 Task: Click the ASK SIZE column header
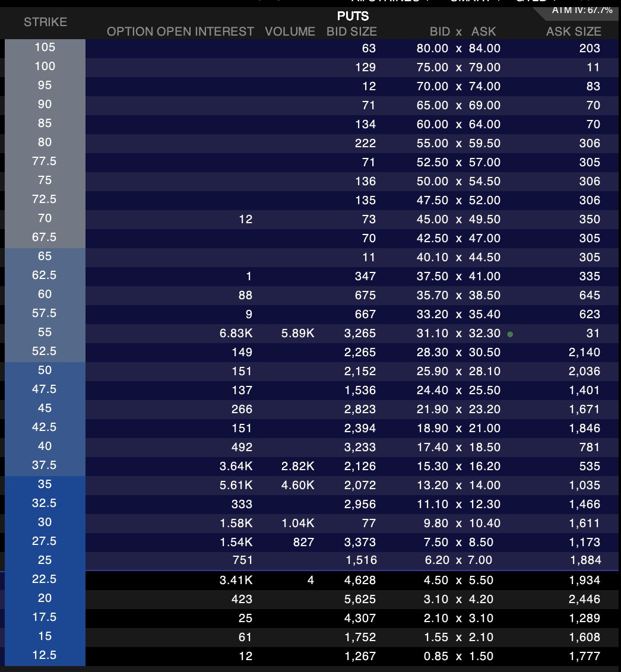pos(574,31)
